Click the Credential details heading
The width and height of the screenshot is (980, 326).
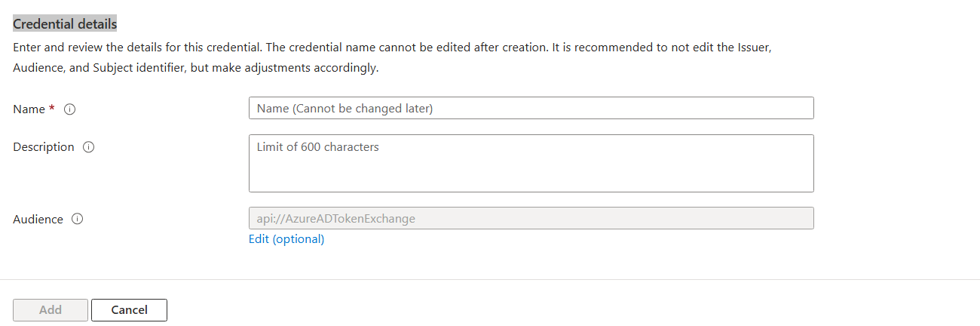(65, 24)
